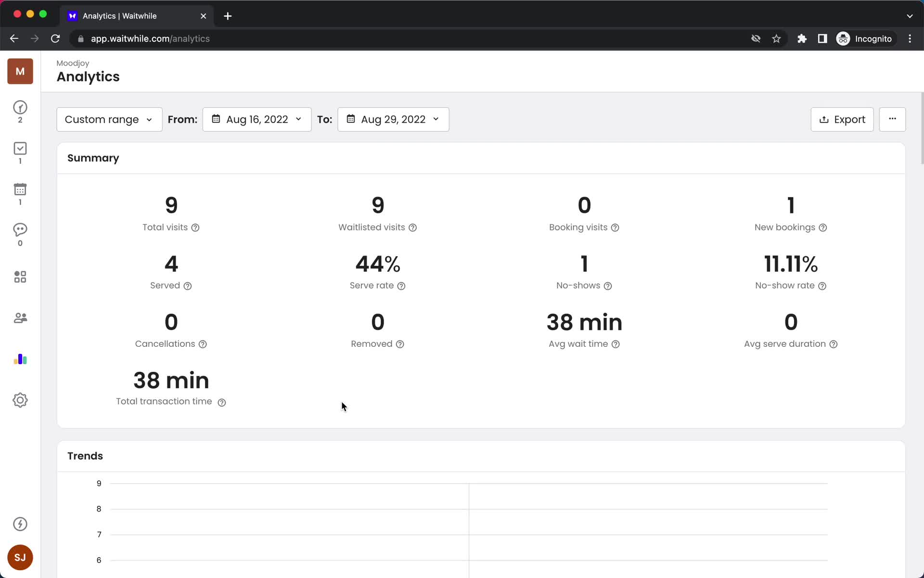The width and height of the screenshot is (924, 578).
Task: Select the Trends section header
Action: pos(85,456)
